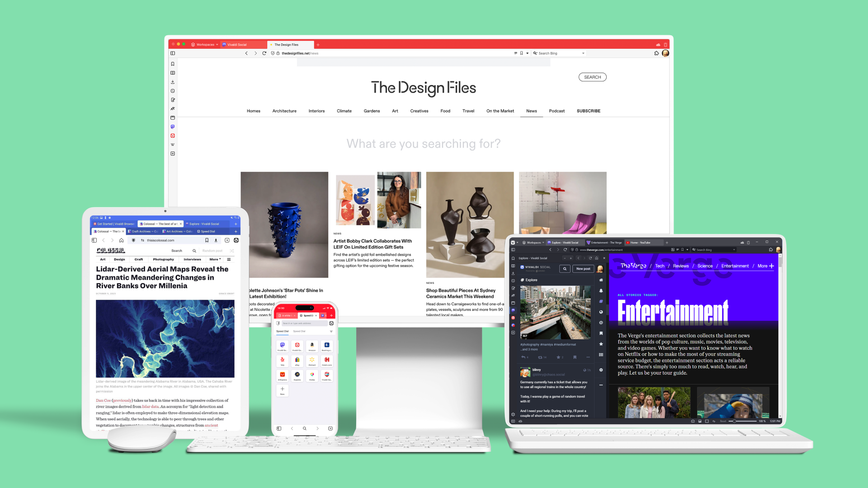Click the SEARCH button on Design Files
The image size is (868, 488).
tap(592, 77)
